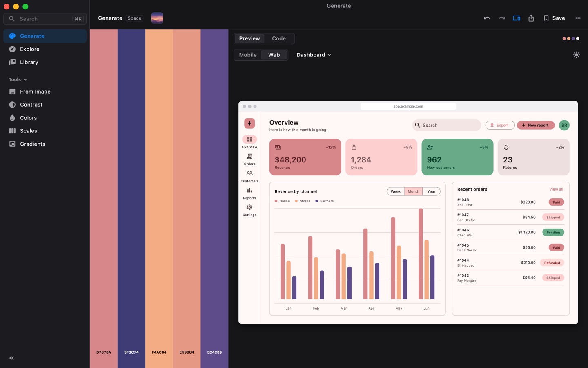This screenshot has height=368, width=588.
Task: Open the Colors tool
Action: [x=45, y=118]
